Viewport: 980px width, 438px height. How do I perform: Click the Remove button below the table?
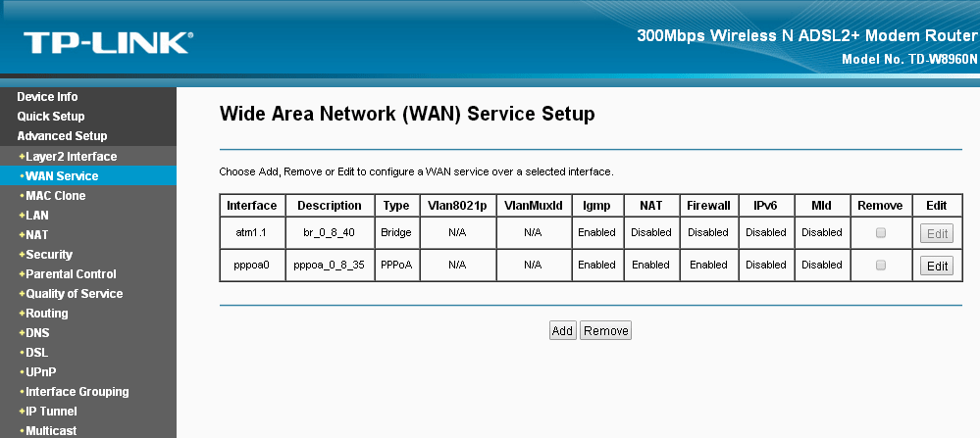[605, 331]
